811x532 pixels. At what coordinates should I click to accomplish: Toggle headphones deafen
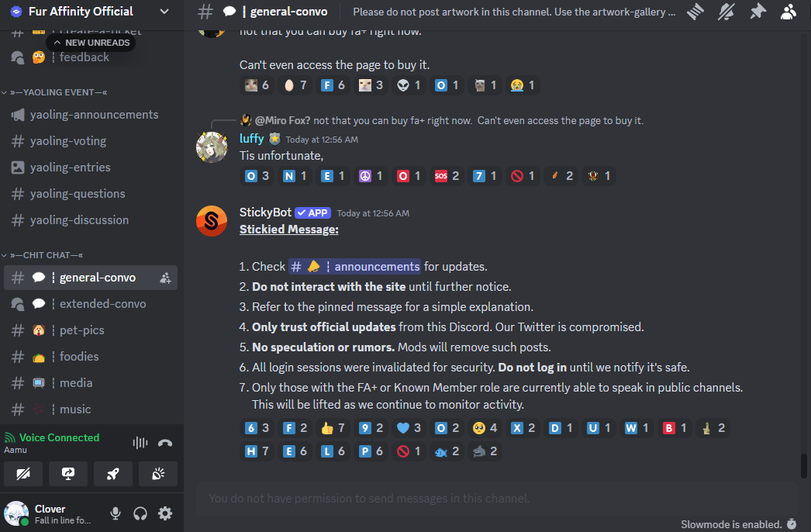(140, 513)
